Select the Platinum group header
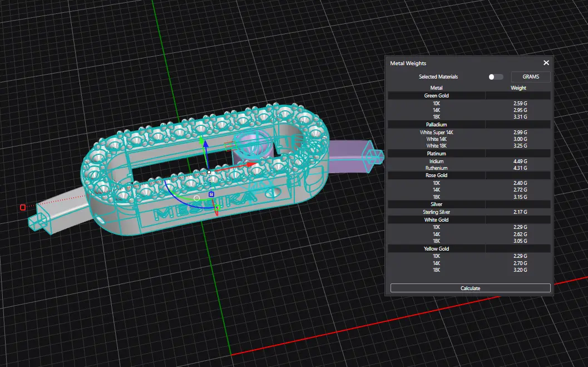Viewport: 588px width, 367px height. [437, 154]
